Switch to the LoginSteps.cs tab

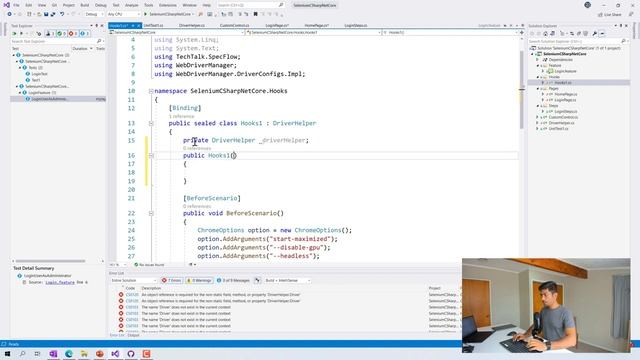(356, 25)
